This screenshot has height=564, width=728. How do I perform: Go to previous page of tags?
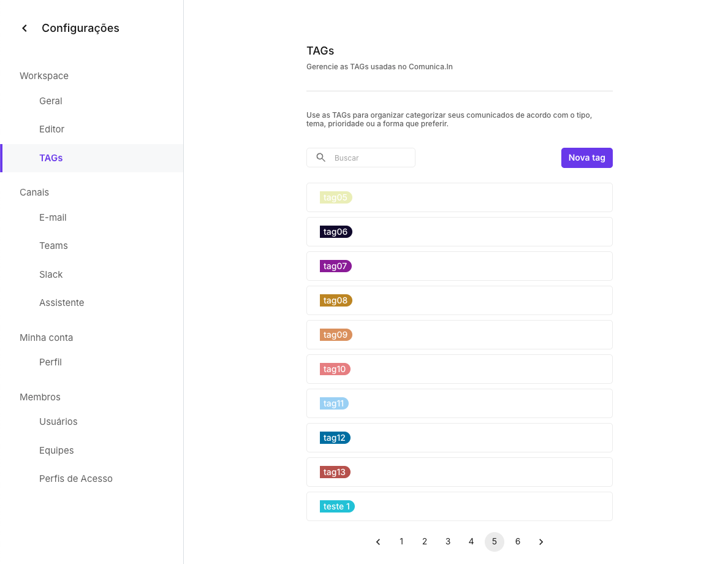click(x=378, y=542)
